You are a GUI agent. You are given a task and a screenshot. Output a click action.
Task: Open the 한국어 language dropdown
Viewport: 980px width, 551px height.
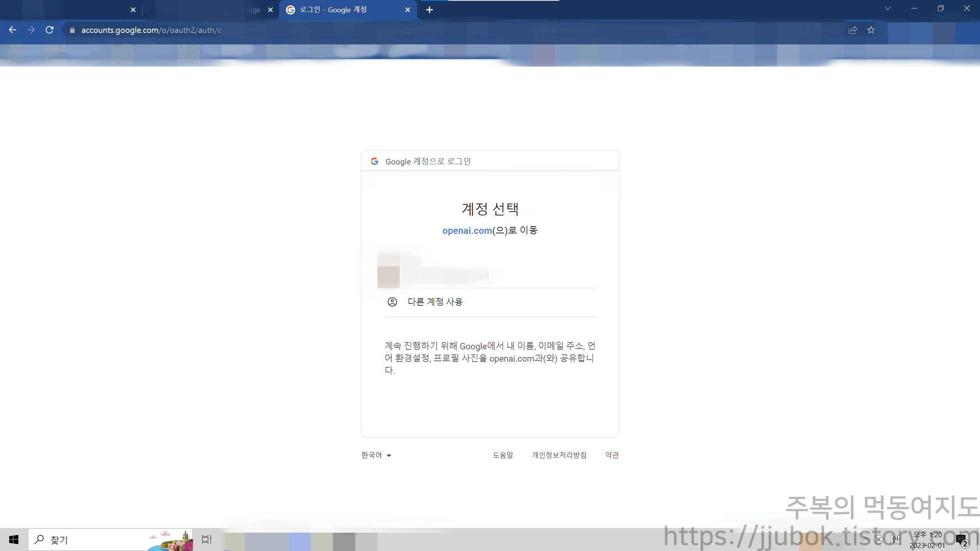376,455
